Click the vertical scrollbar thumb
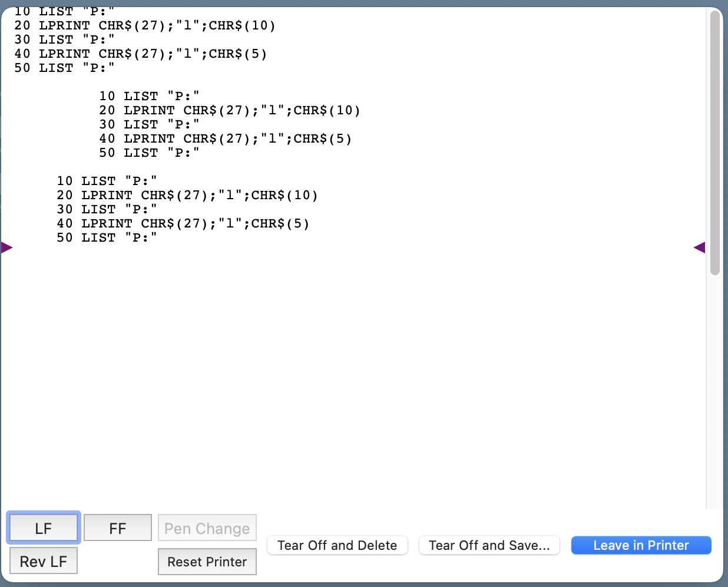Screen dimensions: 728x587 (714, 141)
